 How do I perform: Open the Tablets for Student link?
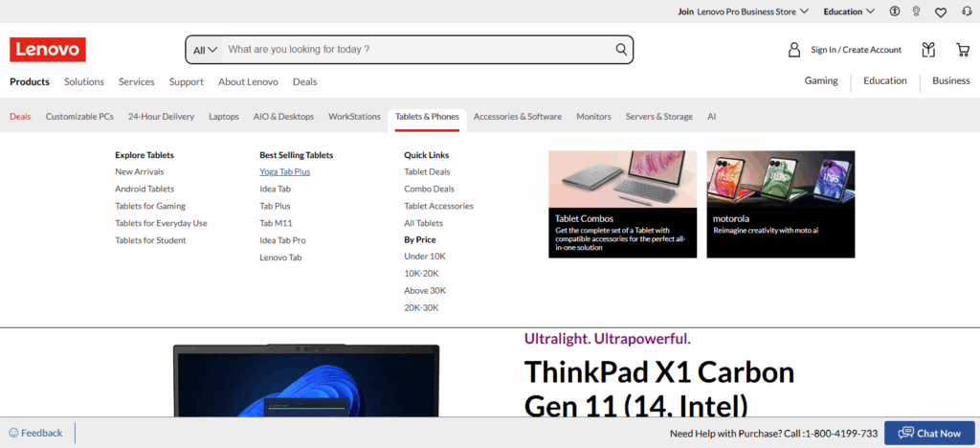click(x=150, y=240)
